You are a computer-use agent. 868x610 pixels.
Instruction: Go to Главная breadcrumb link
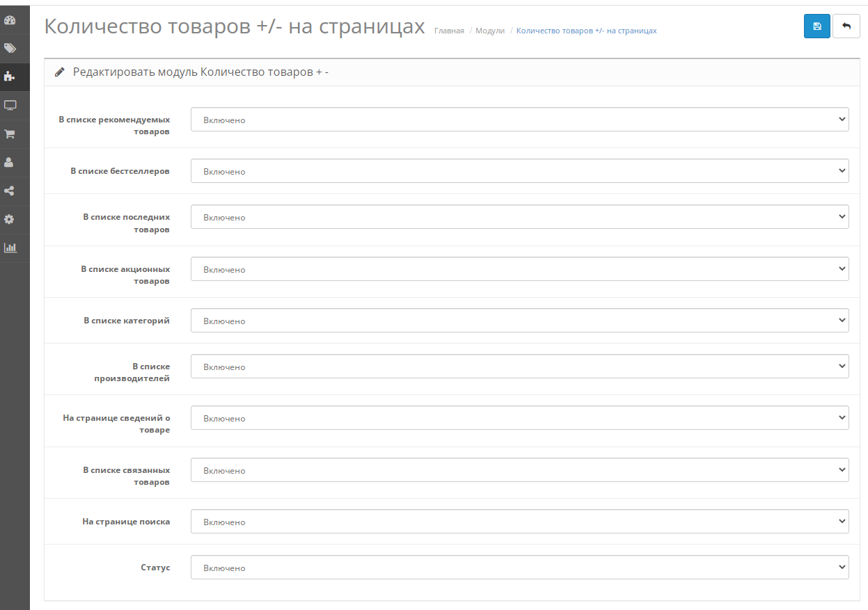tap(449, 31)
